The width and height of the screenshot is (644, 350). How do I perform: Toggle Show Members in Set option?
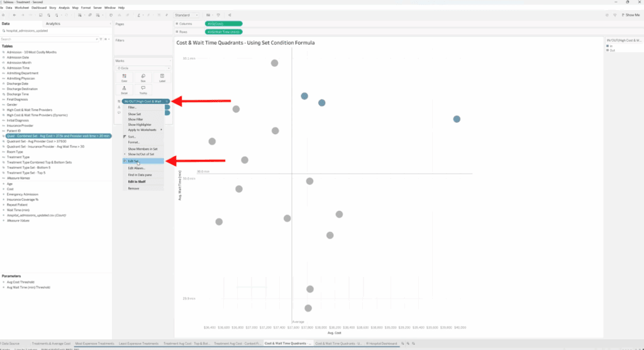pos(143,149)
